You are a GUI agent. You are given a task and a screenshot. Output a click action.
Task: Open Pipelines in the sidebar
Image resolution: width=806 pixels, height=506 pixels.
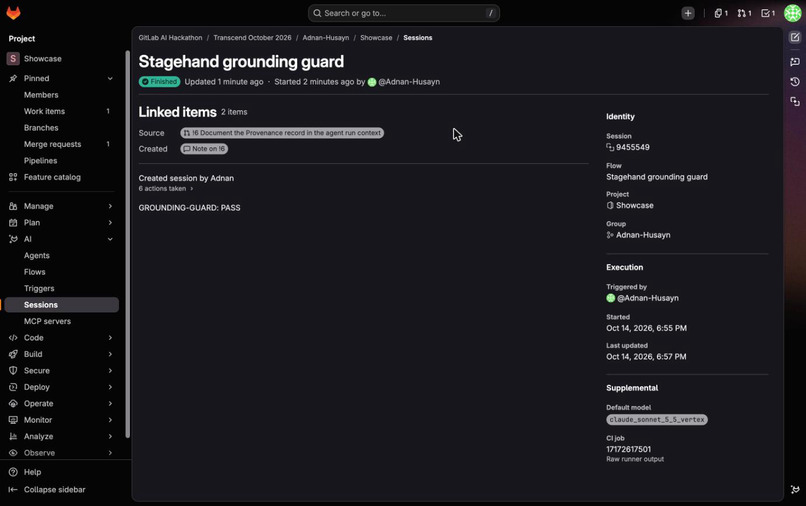point(61,160)
